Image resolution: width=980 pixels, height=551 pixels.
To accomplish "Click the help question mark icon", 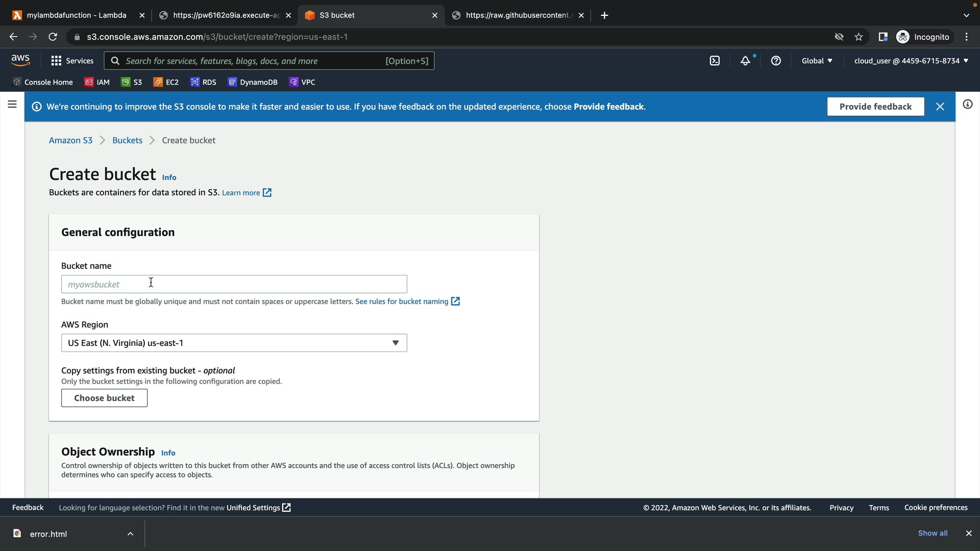I will click(776, 61).
